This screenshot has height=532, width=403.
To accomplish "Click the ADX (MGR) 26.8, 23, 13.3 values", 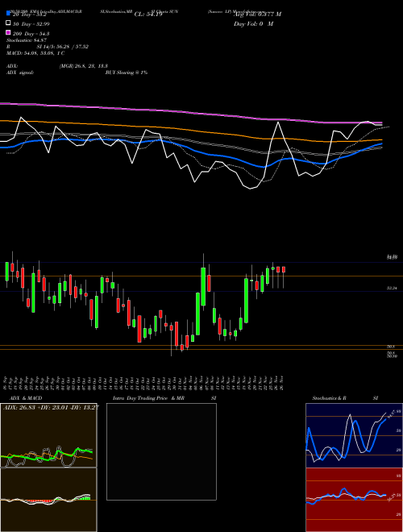I will pyautogui.click(x=84, y=66).
